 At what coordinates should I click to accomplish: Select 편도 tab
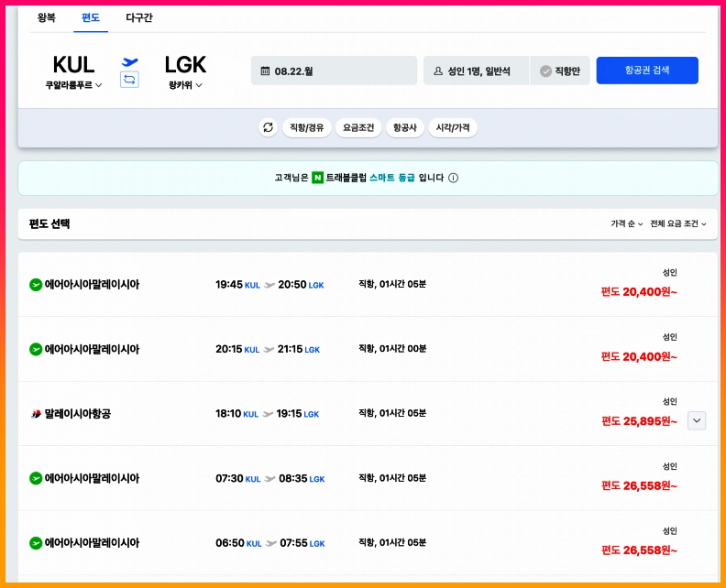click(91, 17)
